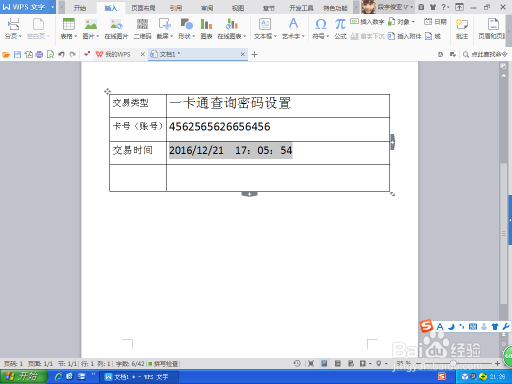Click the export PDF icon in quick toolbar
This screenshot has width=512, height=384.
tap(29, 54)
